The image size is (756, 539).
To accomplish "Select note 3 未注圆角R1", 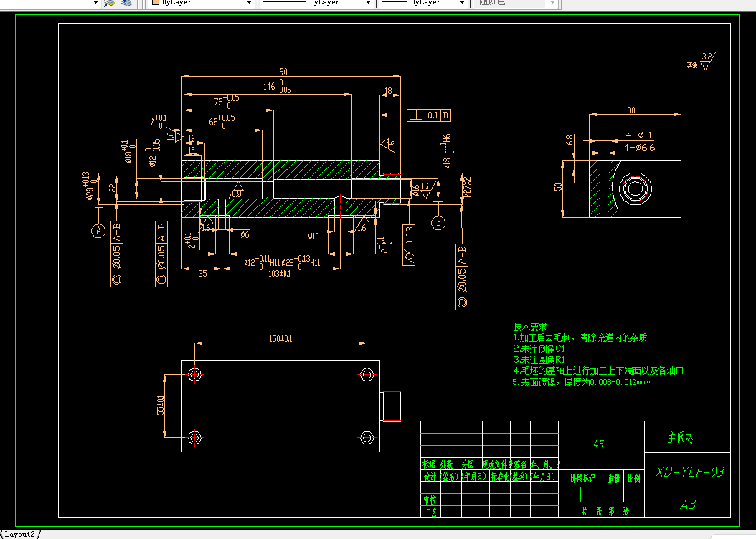I will click(539, 360).
